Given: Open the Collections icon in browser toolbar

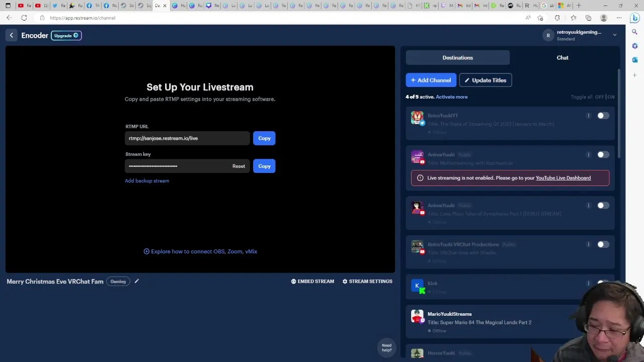Looking at the screenshot, I should pyautogui.click(x=589, y=18).
